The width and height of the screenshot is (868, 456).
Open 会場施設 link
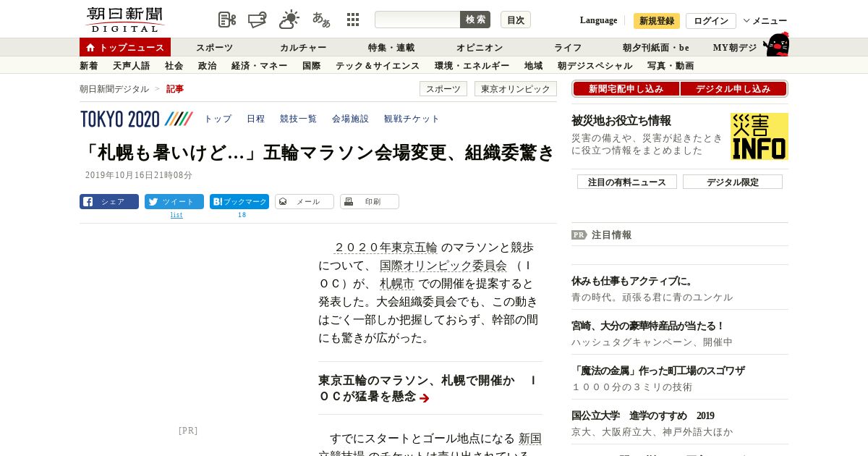(x=351, y=119)
